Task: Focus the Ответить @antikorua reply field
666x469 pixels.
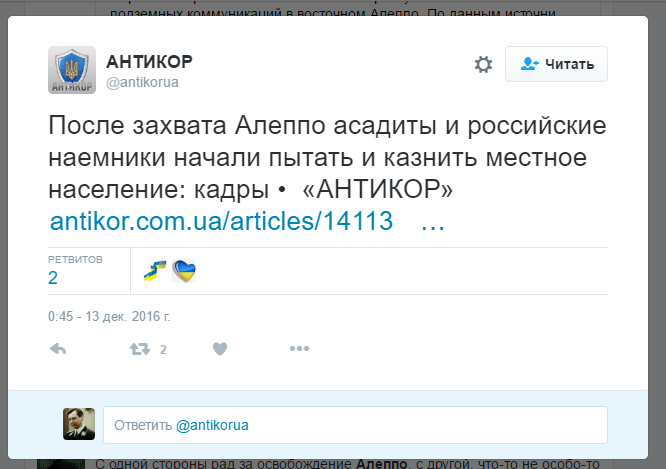Action: [x=356, y=425]
